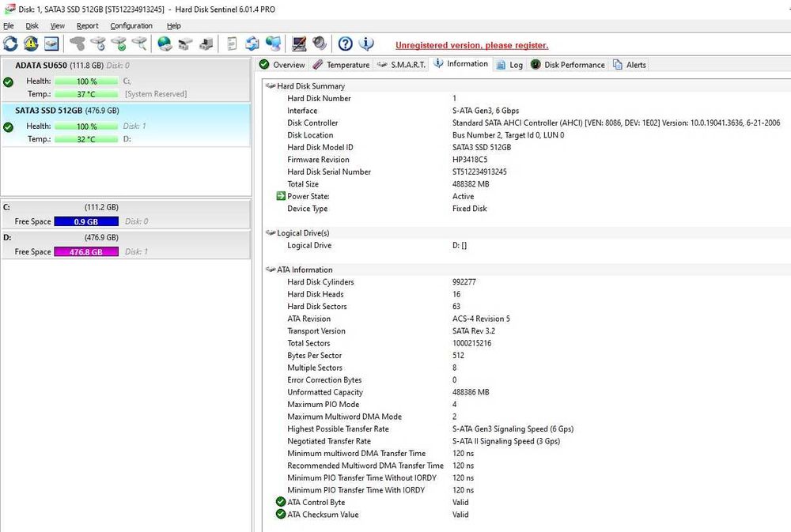Click the Hard Disk Cylinders value 992277
This screenshot has width=791, height=532.
(464, 282)
